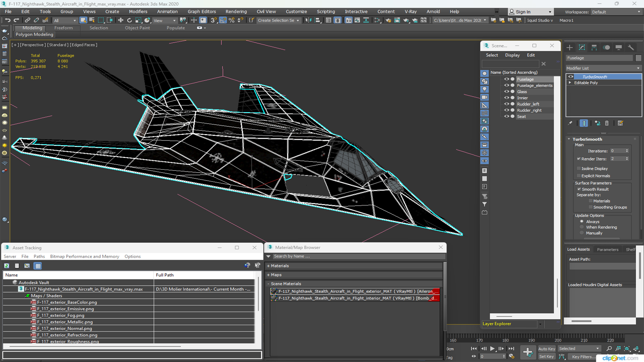Uncheck the Render Iters checkbox
This screenshot has width=644, height=362.
click(x=579, y=159)
